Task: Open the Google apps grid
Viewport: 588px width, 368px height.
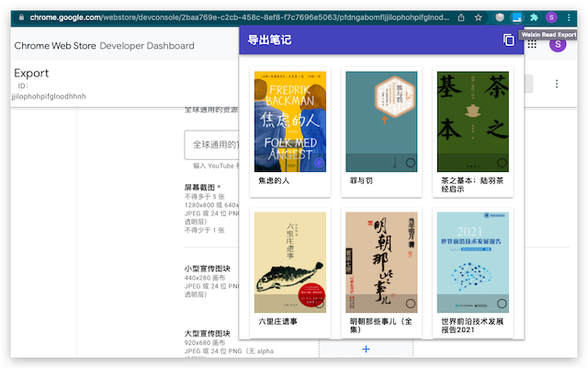Action: click(x=532, y=44)
